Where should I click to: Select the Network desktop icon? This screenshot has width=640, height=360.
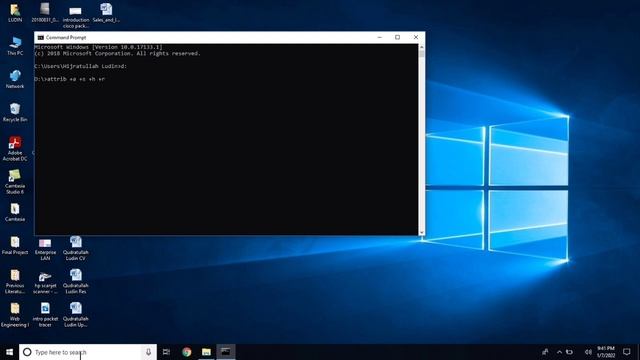click(x=15, y=79)
